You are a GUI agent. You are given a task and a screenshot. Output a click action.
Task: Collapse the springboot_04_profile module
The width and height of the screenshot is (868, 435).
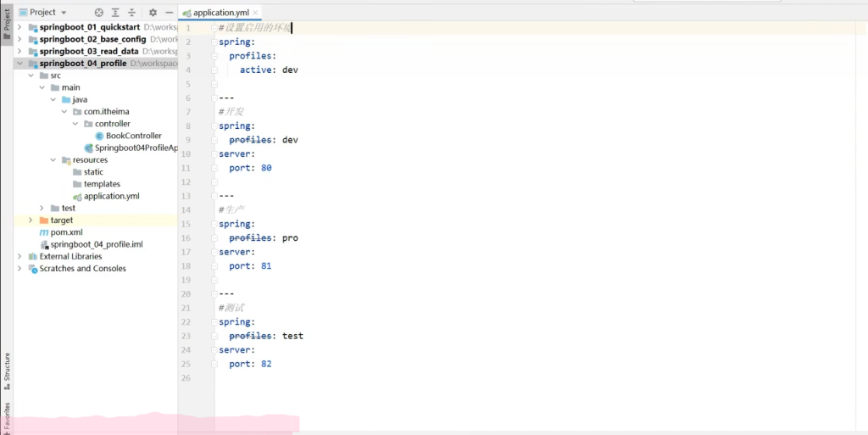20,64
